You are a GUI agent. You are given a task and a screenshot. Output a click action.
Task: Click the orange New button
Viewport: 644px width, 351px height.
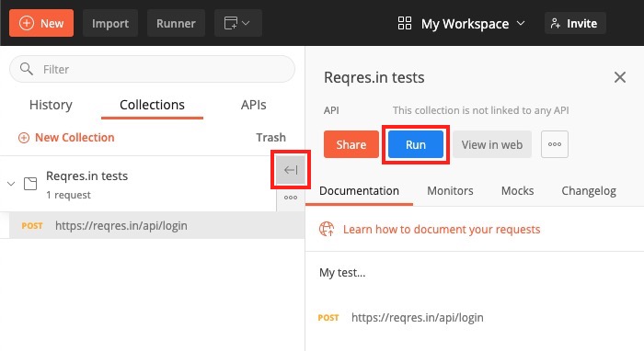(x=41, y=23)
